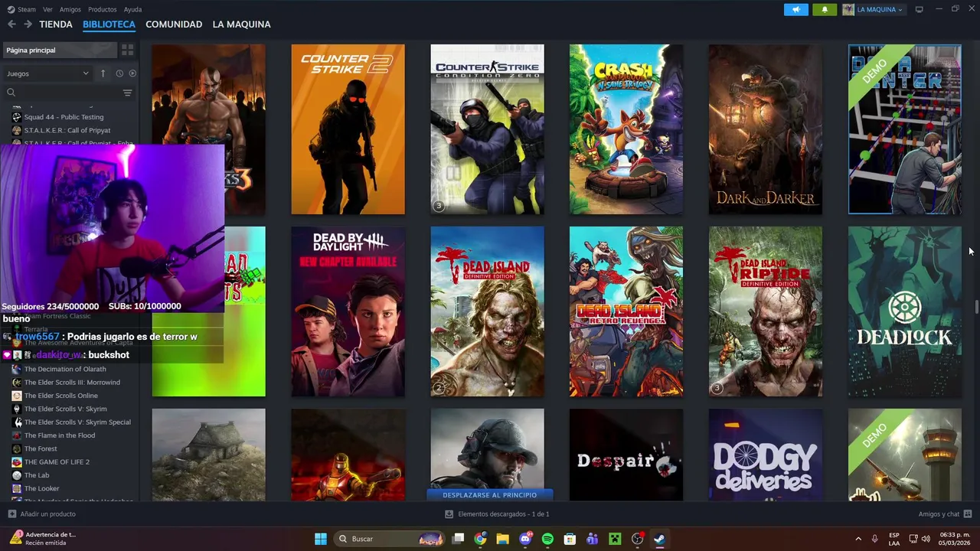
Task: Open the announcements megaphone button
Action: click(x=796, y=9)
